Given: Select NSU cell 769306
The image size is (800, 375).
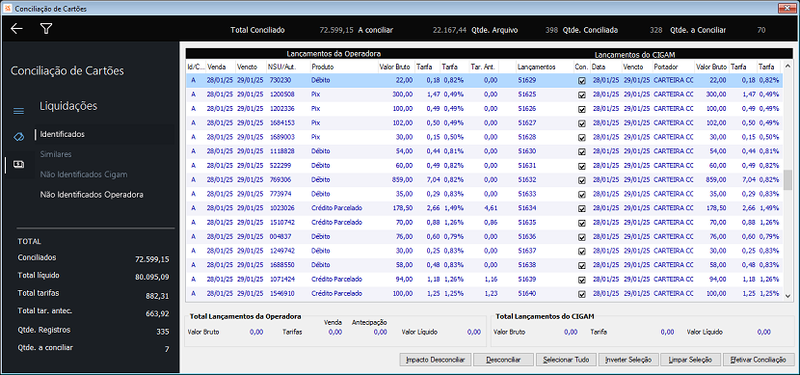Looking at the screenshot, I should coord(281,180).
